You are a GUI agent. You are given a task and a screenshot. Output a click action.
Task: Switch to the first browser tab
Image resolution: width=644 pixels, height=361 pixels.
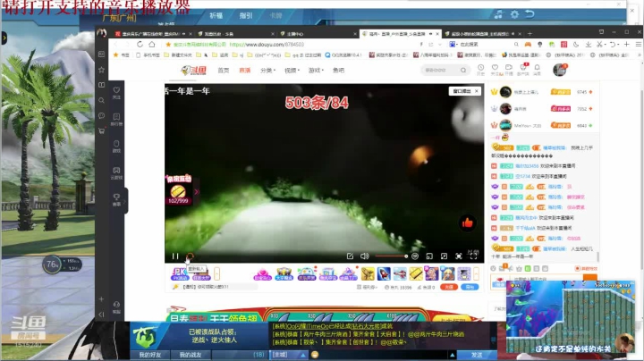(150, 34)
